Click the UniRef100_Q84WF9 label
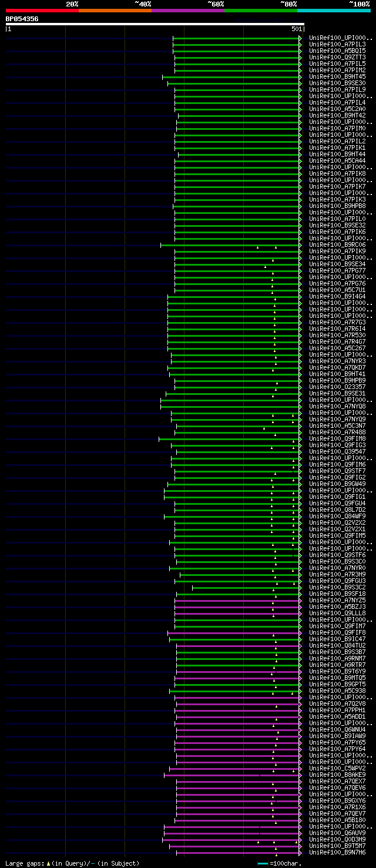This screenshot has height=868, width=376. click(337, 516)
